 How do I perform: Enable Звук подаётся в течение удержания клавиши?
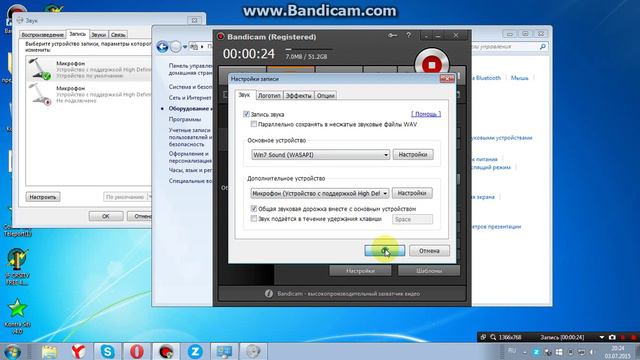[254, 219]
